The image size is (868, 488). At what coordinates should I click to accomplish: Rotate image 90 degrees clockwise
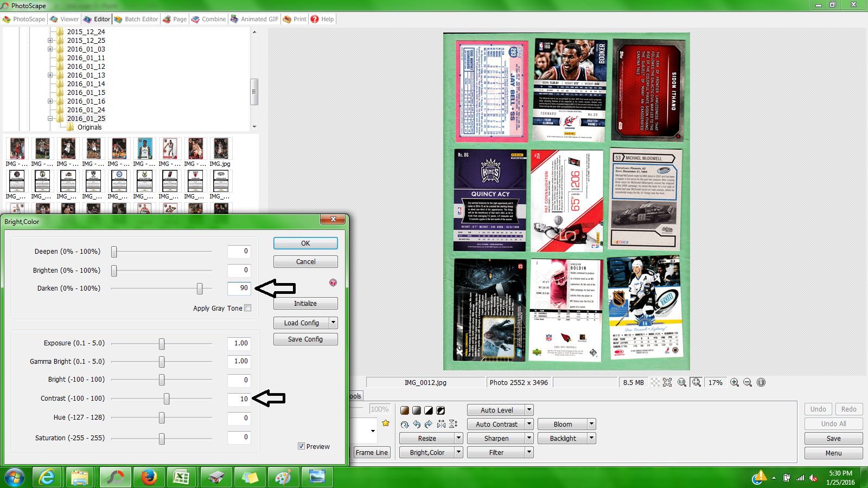point(429,424)
